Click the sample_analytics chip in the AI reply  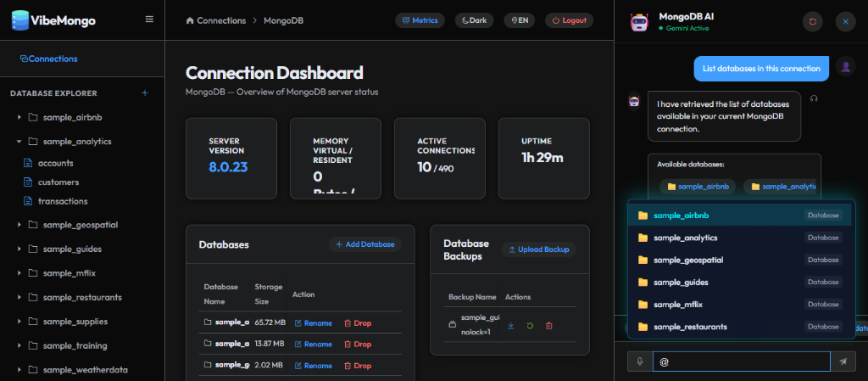point(780,187)
